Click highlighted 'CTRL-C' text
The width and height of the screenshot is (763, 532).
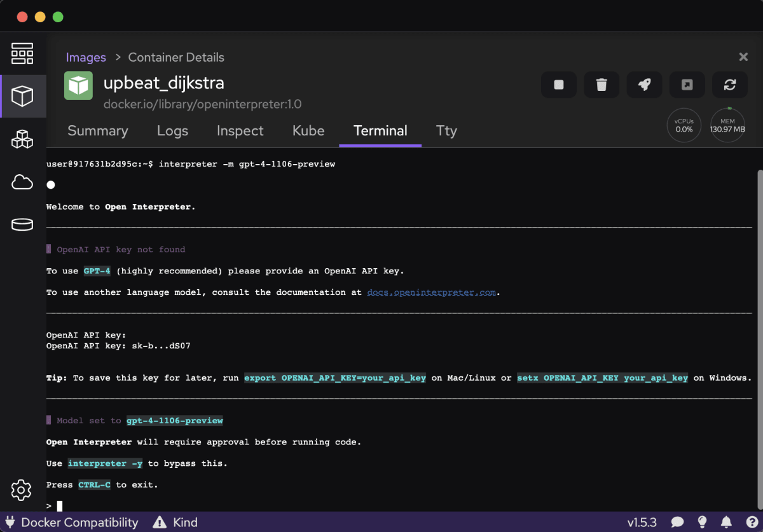click(94, 485)
